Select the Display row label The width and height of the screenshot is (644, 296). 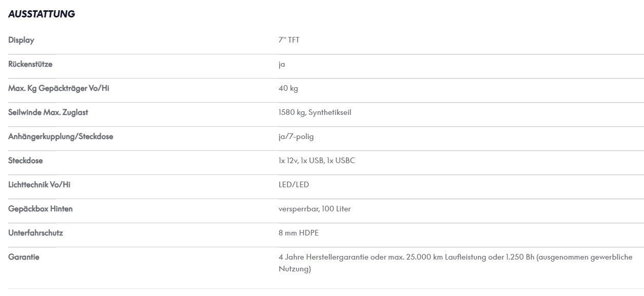point(21,40)
